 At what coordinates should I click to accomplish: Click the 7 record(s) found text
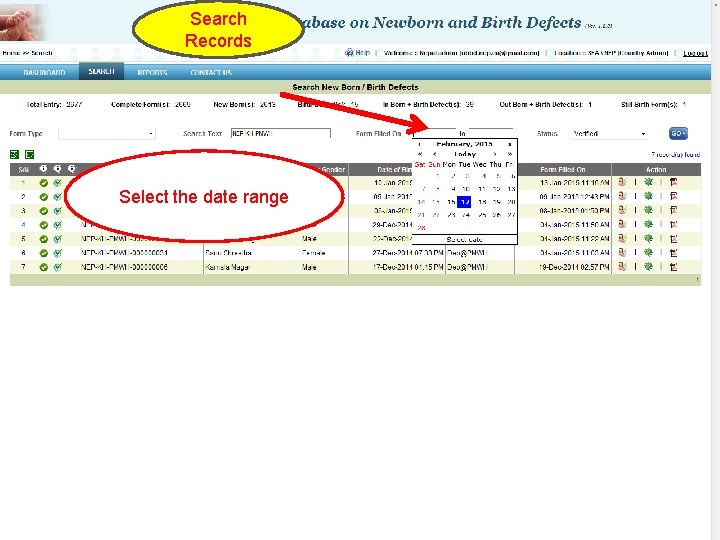click(675, 154)
